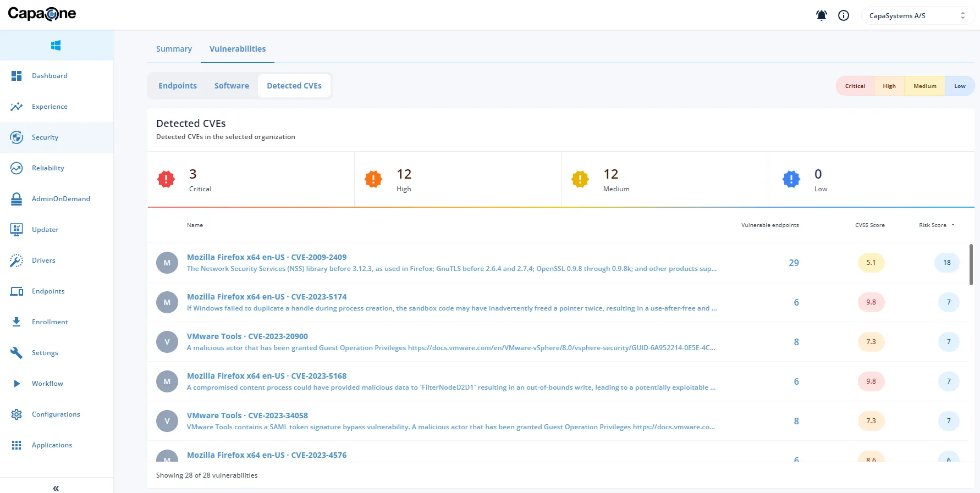Click the yellow Medium alert badge icon
The height and width of the screenshot is (493, 980).
tap(580, 179)
